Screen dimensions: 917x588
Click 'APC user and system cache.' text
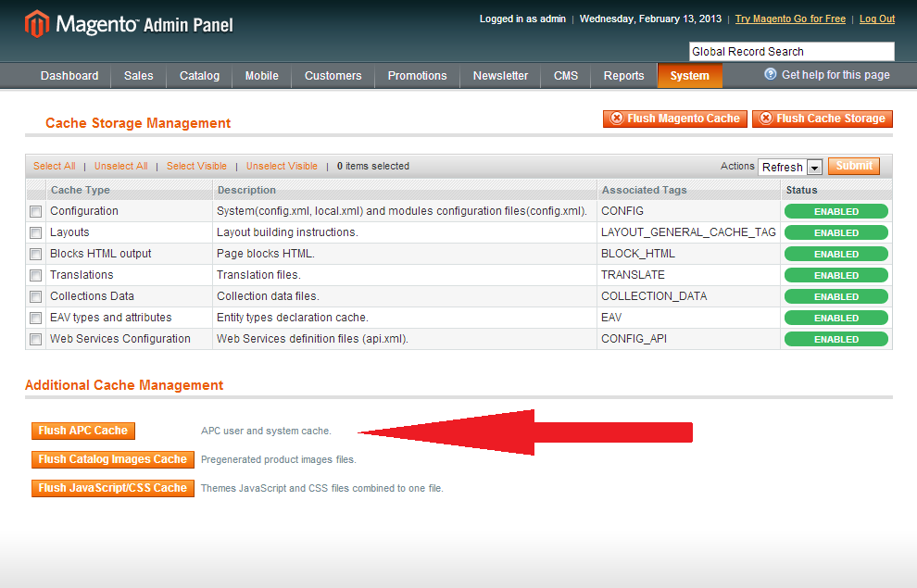pyautogui.click(x=266, y=431)
